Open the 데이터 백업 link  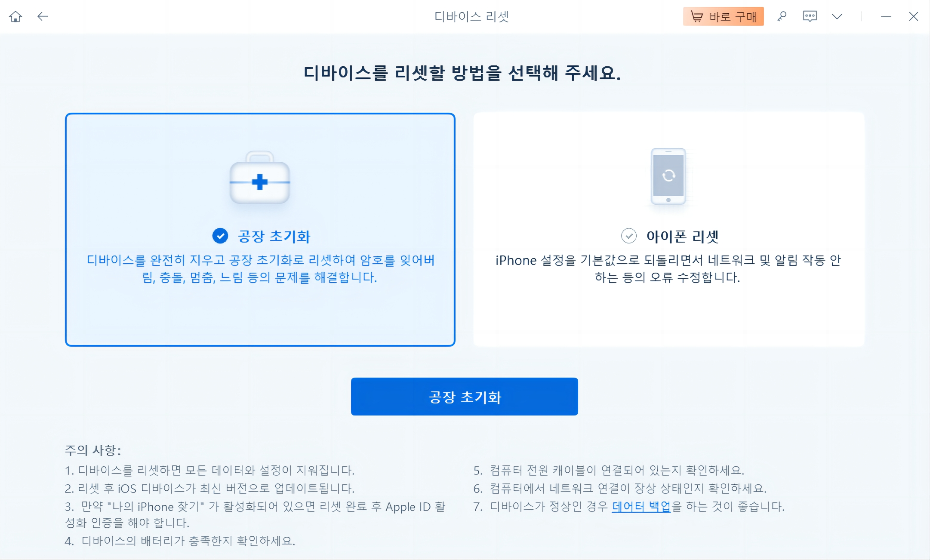tap(641, 507)
